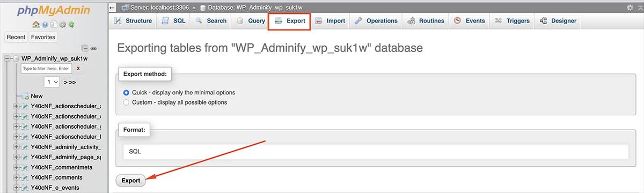The width and height of the screenshot is (644, 193).
Task: Expand the Y40cNF_commentmeta table node
Action: 17,167
